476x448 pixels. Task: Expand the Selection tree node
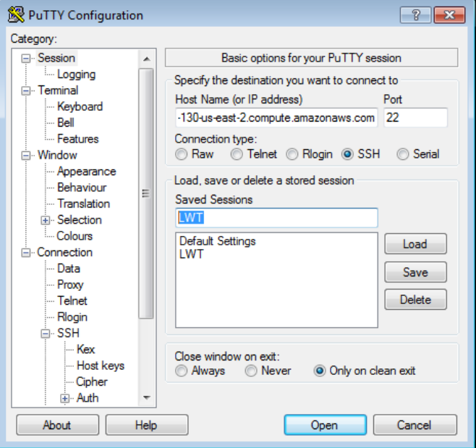pos(46,220)
